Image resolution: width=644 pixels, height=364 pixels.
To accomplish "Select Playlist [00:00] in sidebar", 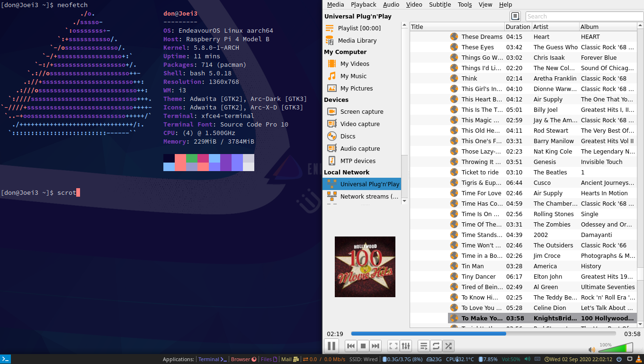I will point(362,28).
